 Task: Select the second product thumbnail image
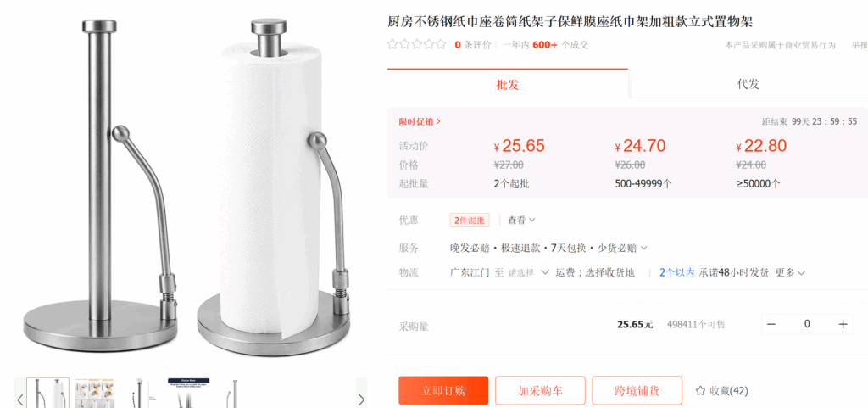tap(94, 394)
